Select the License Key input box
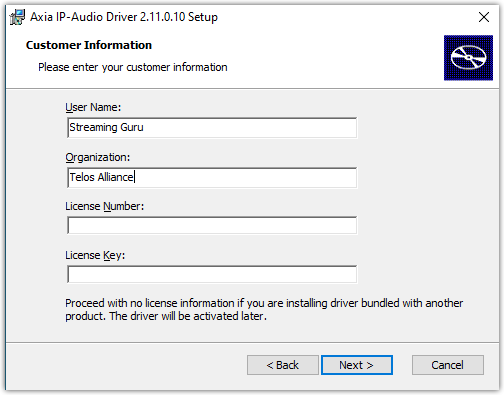The height and width of the screenshot is (395, 504). coord(212,274)
